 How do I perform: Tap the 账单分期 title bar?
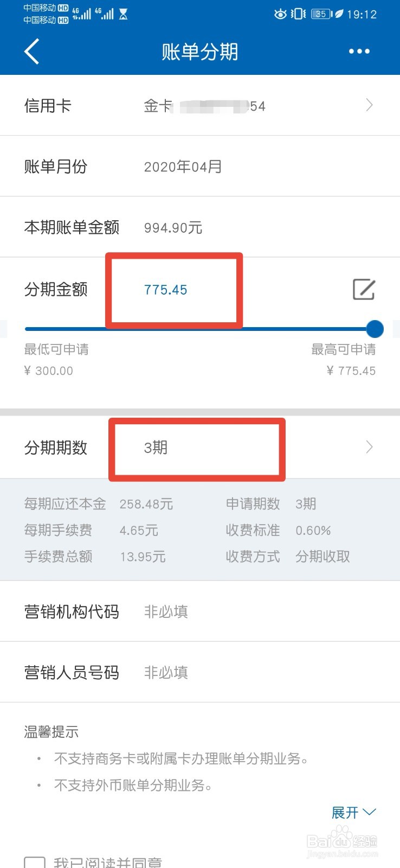(x=198, y=52)
